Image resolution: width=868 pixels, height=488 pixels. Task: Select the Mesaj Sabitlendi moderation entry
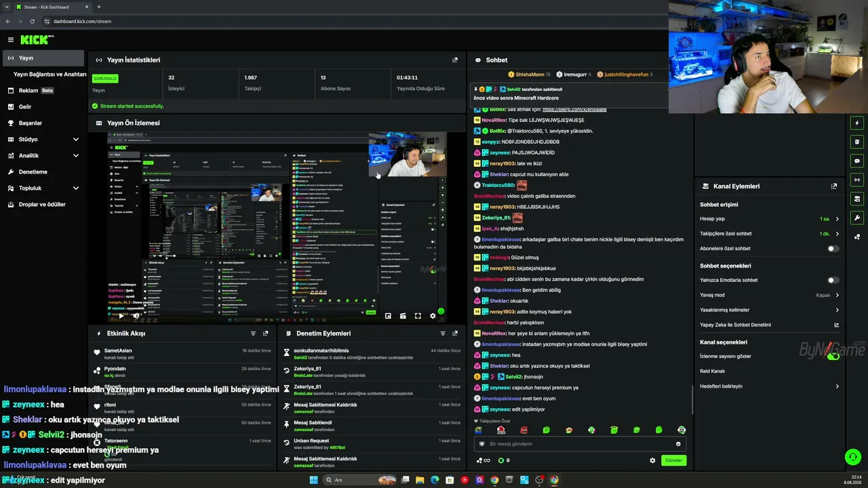[x=372, y=426]
